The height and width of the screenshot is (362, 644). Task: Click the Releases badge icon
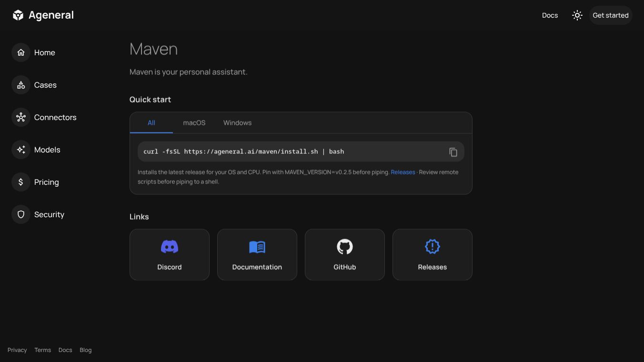433,247
